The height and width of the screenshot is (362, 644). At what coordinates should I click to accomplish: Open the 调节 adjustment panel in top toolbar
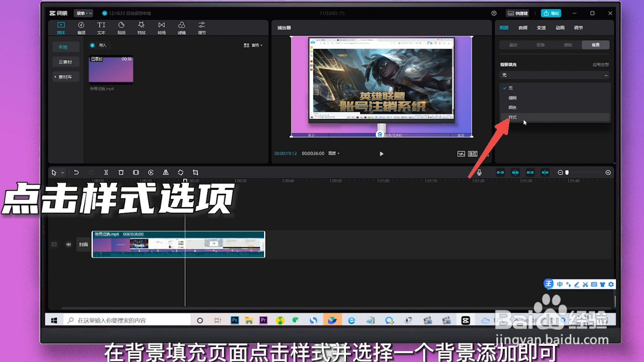point(202,28)
